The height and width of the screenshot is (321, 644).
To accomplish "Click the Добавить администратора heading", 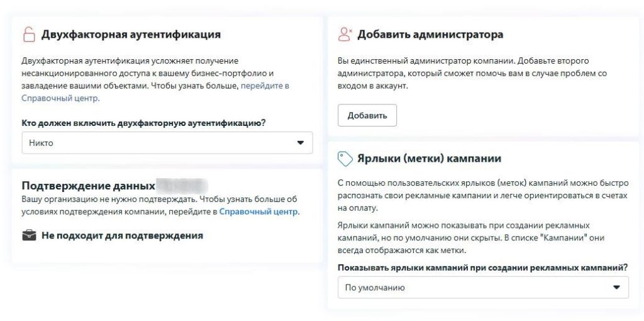I will [430, 35].
